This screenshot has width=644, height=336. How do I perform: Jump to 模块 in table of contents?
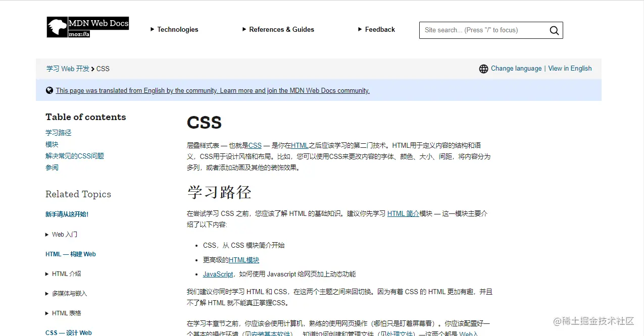(52, 144)
